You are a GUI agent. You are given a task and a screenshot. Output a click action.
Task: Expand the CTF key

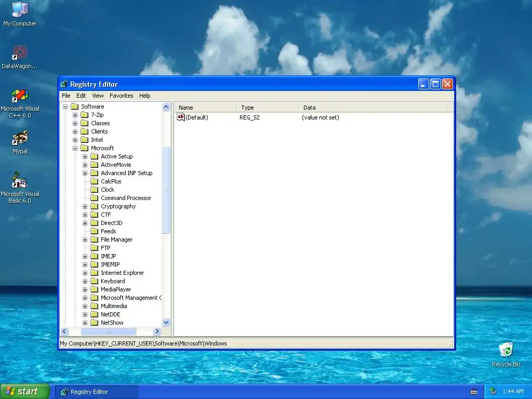(85, 215)
